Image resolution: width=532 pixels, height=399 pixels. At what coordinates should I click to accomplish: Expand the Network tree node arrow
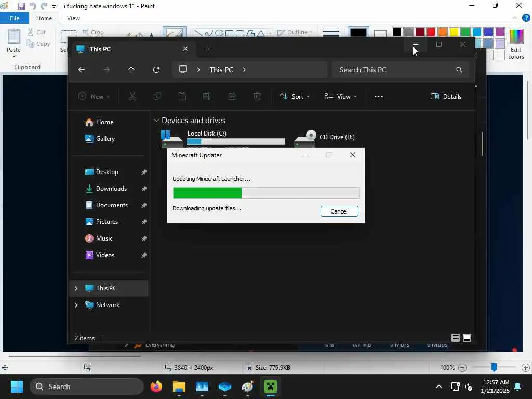pos(76,305)
